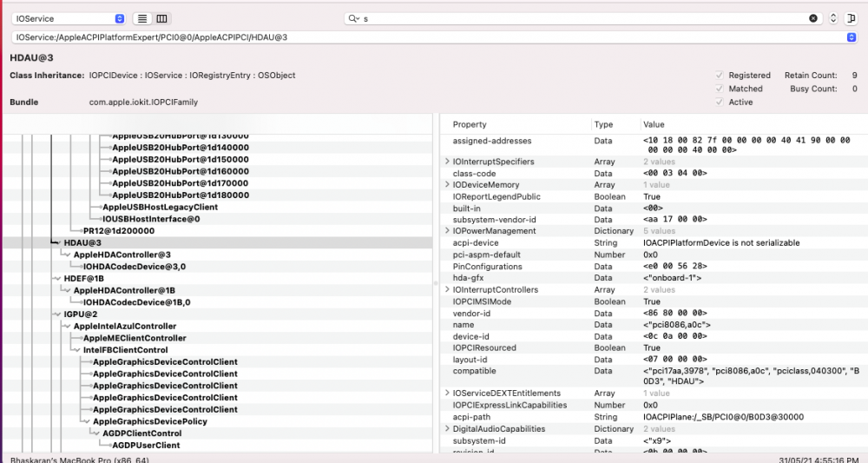Screen dimensions: 868x463
Task: Collapse the AGDPClientControl node
Action: click(x=96, y=433)
